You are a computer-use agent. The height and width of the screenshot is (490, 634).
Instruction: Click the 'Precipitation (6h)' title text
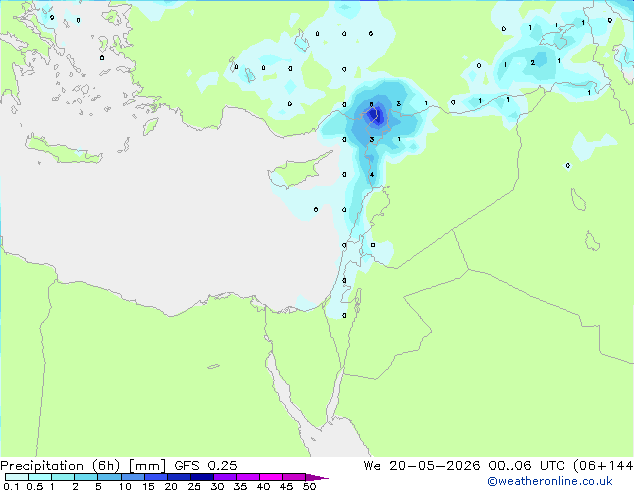(60, 466)
